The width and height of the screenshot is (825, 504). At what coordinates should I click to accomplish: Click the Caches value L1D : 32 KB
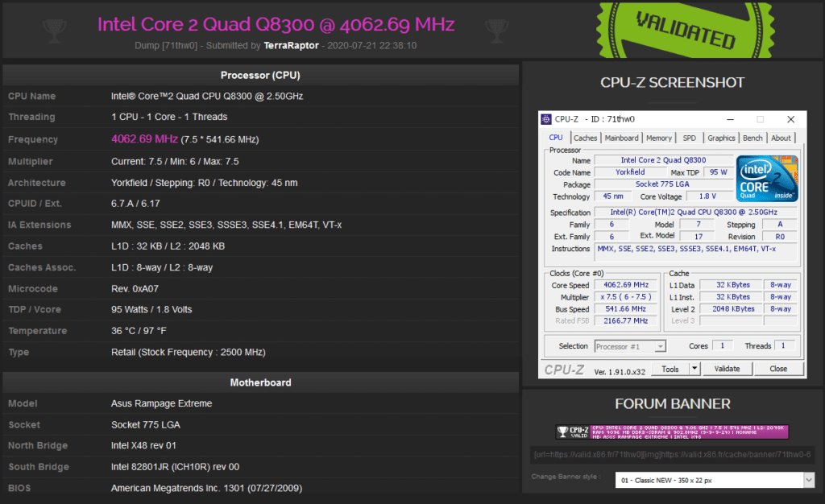(x=168, y=246)
